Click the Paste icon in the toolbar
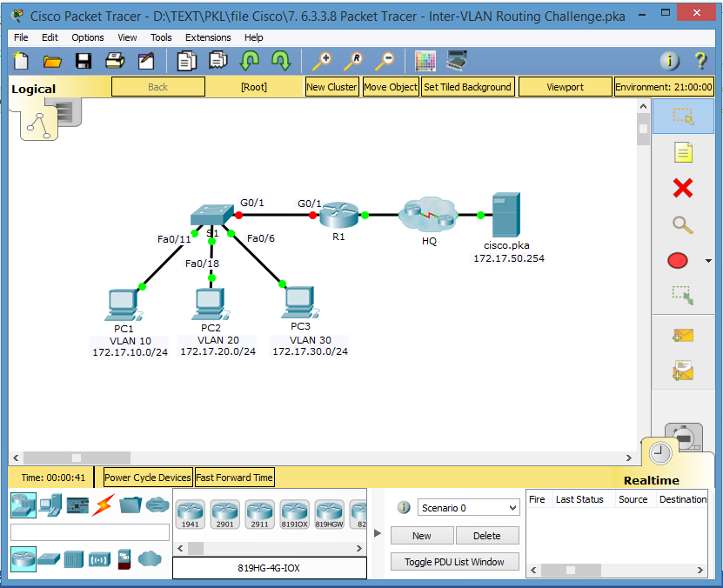Screen dimensions: 723x588 click(x=218, y=60)
